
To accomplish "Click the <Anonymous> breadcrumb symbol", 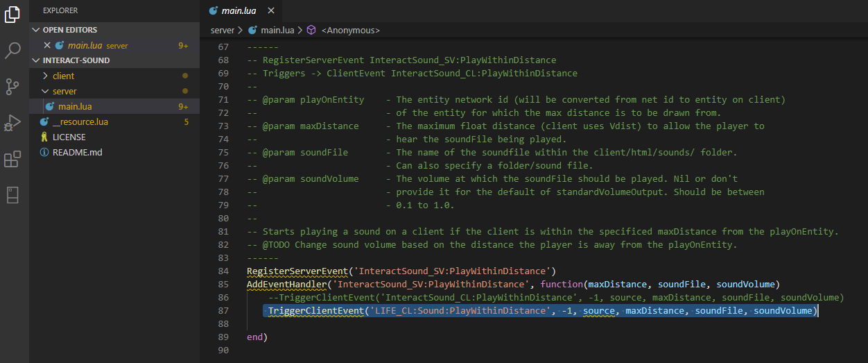I will (349, 30).
